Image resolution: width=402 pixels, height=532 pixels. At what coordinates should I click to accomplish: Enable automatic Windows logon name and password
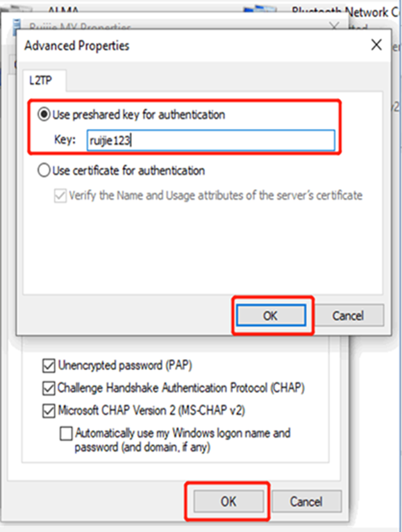tap(66, 434)
